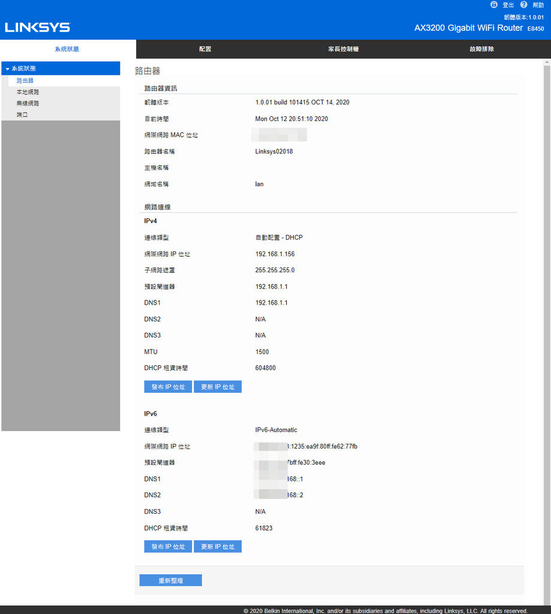Viewport: 551px width, 614px height.
Task: Click the logout icon in the header
Action: click(x=494, y=5)
